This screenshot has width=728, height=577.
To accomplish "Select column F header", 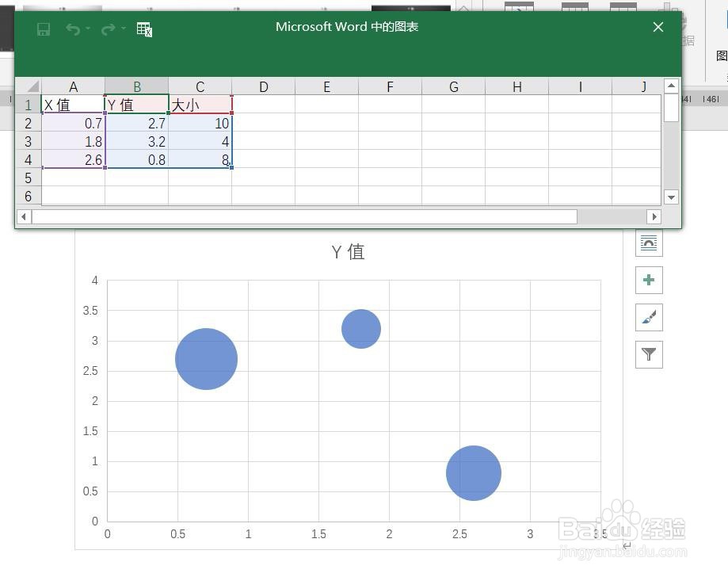I will point(390,86).
